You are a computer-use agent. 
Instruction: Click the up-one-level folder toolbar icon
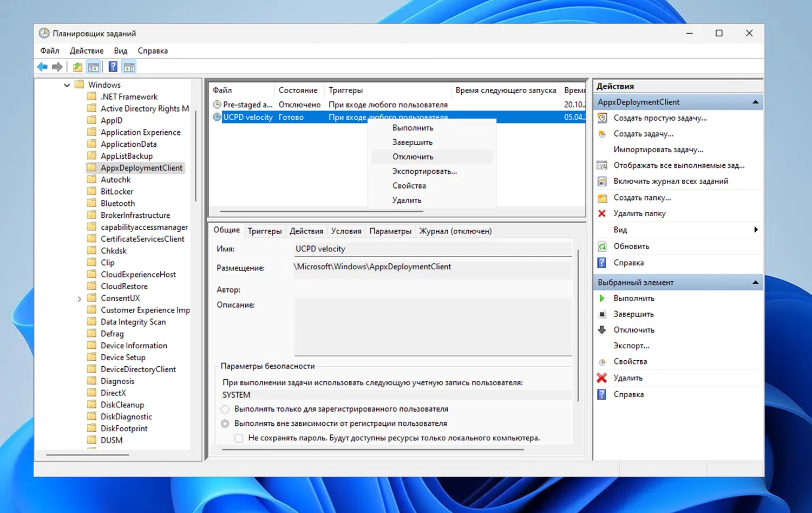(x=78, y=67)
